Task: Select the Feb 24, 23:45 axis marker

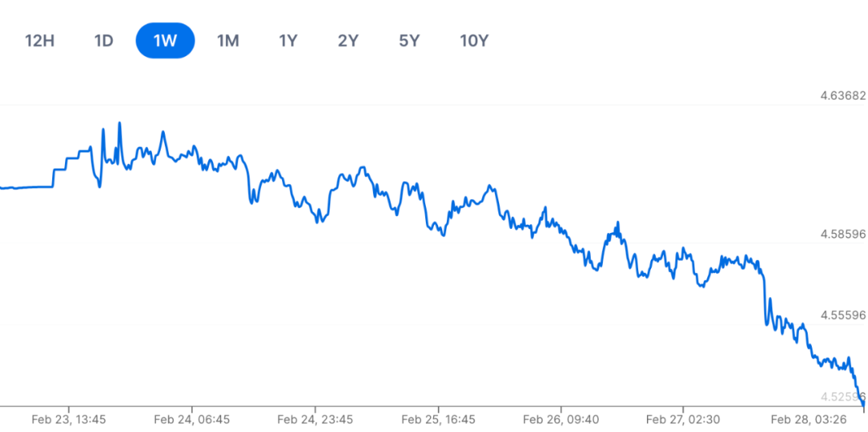Action: [x=315, y=419]
